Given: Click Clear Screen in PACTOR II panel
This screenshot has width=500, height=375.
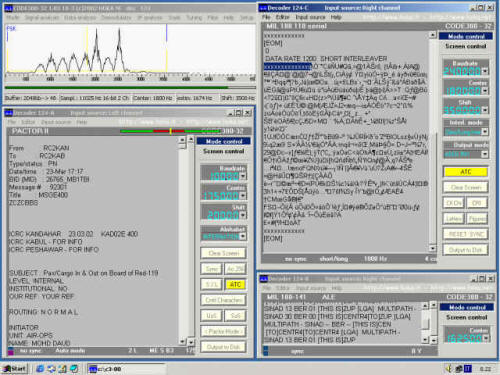Looking at the screenshot, I should point(224,253).
